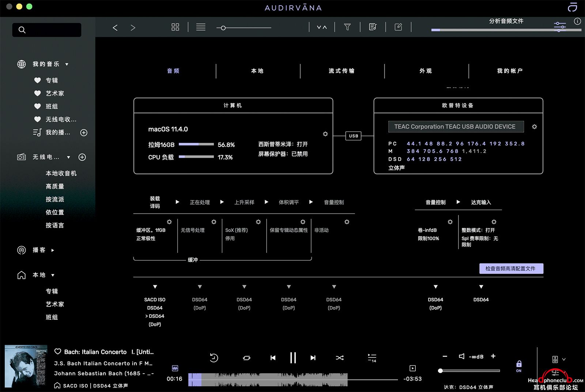Open 高质量 radio category
The width and height of the screenshot is (585, 392).
point(55,186)
